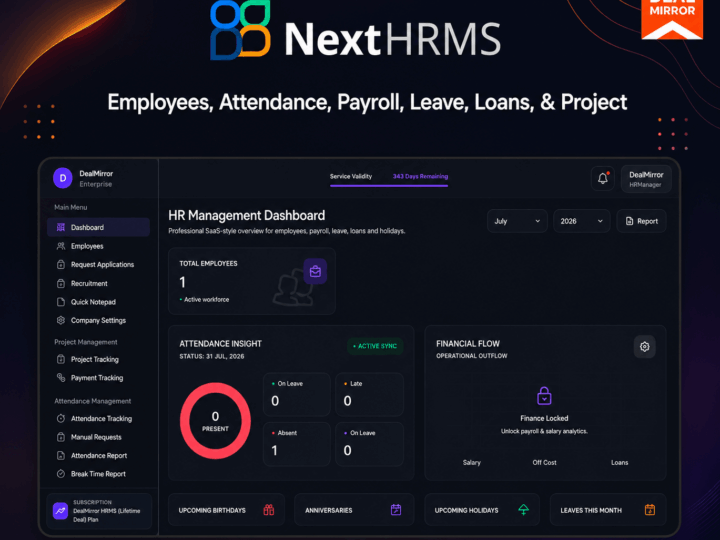The width and height of the screenshot is (720, 540).
Task: Open the Financial Flow settings gear
Action: point(645,347)
